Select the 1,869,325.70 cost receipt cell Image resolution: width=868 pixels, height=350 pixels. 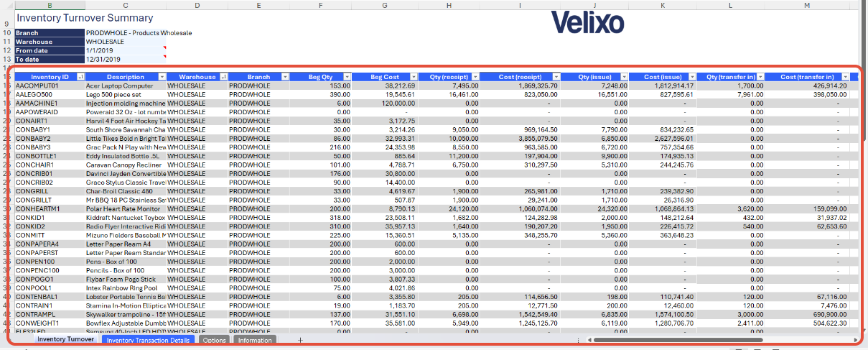tap(520, 86)
